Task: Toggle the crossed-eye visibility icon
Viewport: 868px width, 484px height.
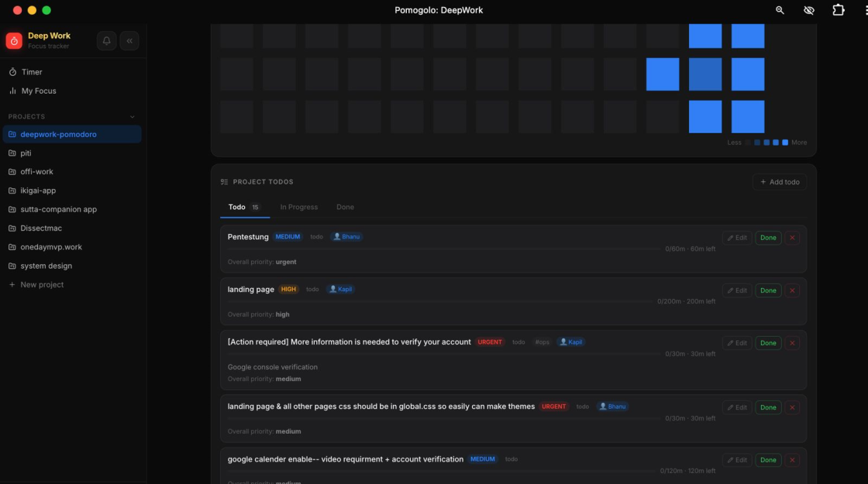Action: click(809, 10)
